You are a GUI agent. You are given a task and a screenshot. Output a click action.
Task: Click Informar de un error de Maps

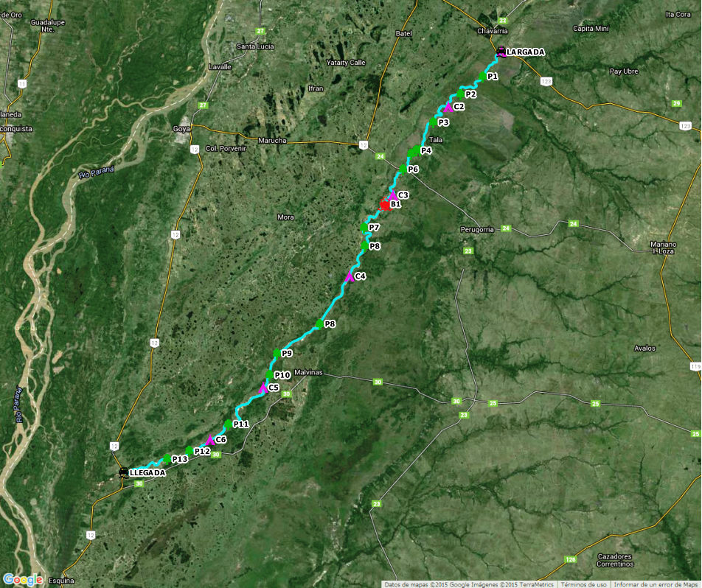click(x=657, y=584)
